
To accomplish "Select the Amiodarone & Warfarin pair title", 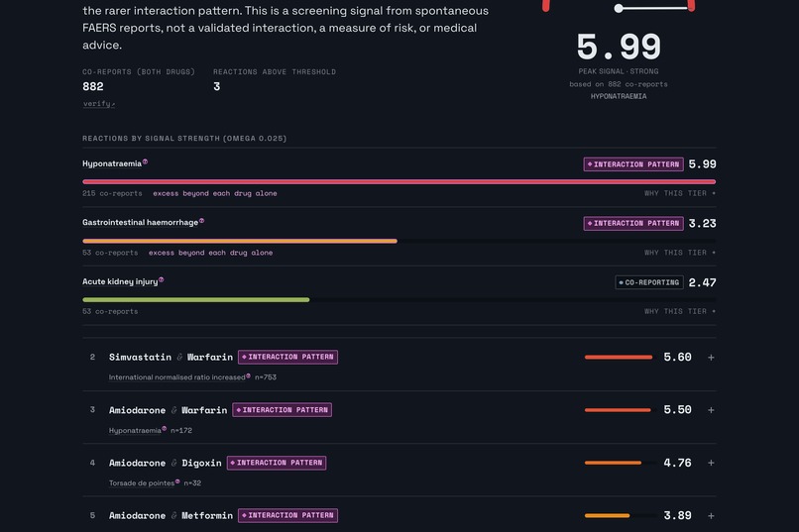I will pyautogui.click(x=168, y=410).
